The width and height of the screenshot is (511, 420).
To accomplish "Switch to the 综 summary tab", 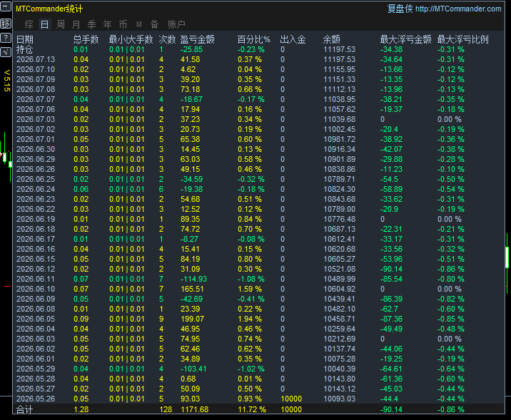I will point(29,24).
